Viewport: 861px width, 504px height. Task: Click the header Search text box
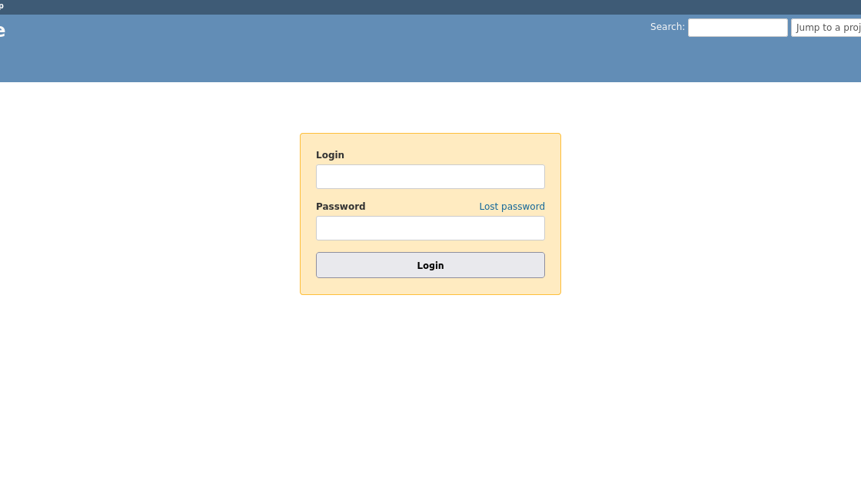click(737, 28)
